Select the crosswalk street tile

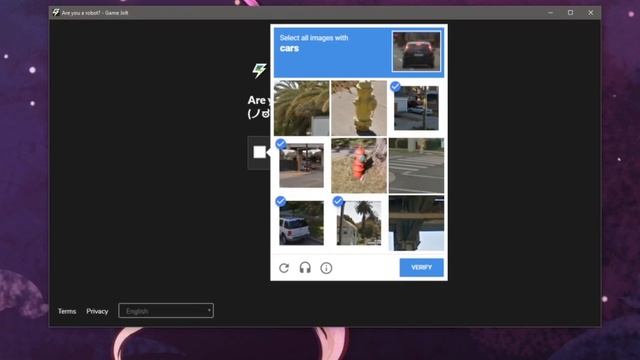coord(416,165)
